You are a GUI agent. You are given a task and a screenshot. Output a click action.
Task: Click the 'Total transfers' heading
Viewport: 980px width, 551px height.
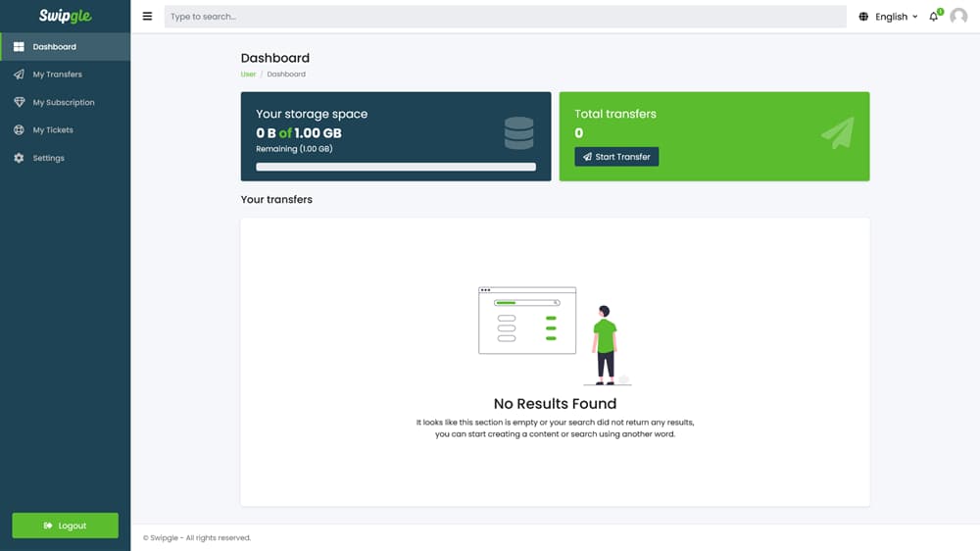click(x=615, y=114)
